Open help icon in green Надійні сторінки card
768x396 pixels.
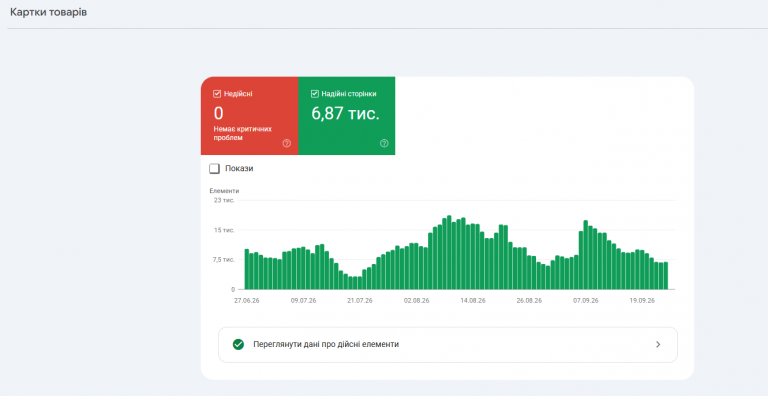(x=384, y=144)
